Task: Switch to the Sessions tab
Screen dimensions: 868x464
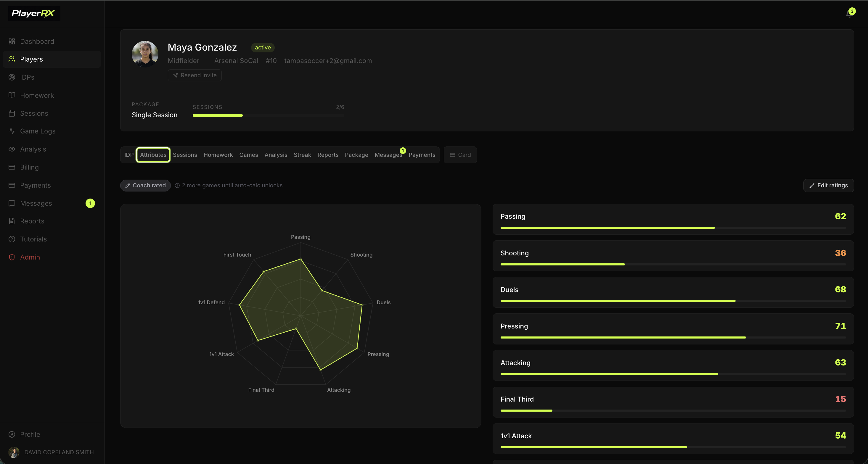Action: 185,155
